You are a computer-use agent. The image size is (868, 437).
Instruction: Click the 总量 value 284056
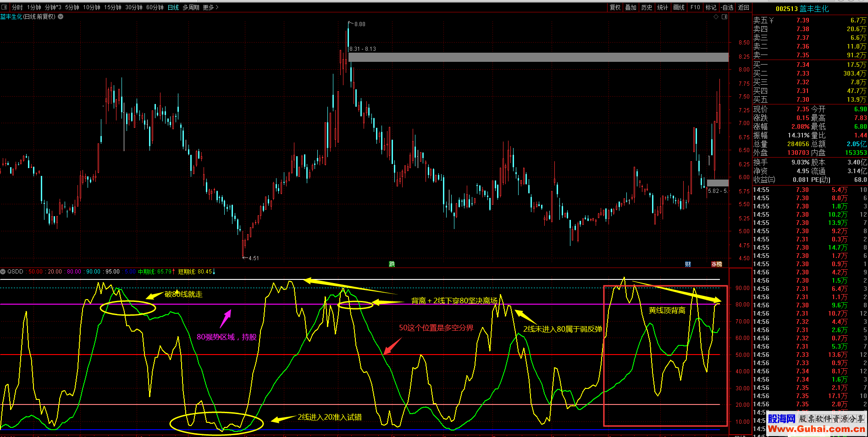(x=798, y=144)
